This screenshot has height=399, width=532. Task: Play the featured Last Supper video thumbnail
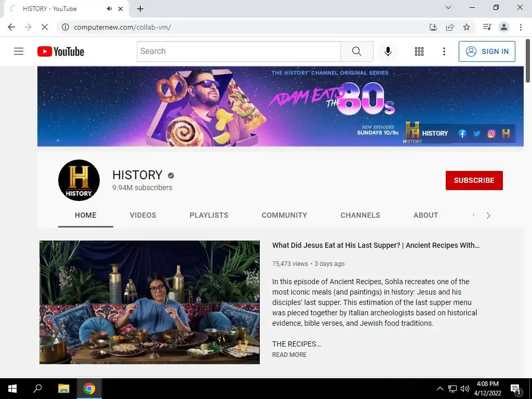(150, 302)
